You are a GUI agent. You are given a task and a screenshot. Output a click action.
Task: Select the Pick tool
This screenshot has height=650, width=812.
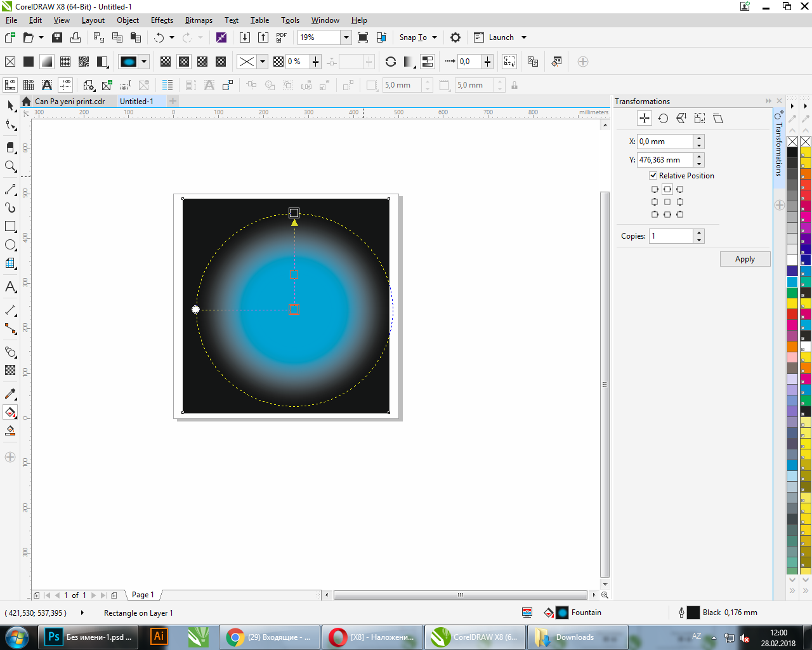(x=10, y=105)
